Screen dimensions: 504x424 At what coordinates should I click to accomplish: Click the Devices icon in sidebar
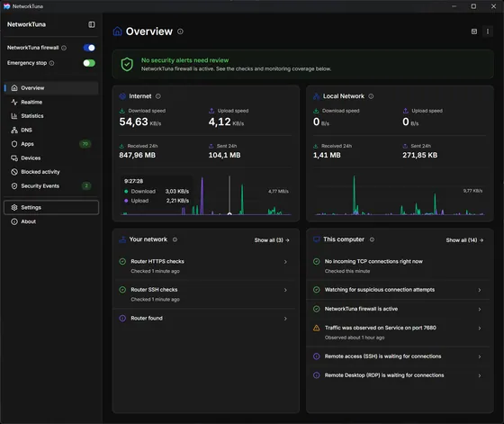pos(14,158)
